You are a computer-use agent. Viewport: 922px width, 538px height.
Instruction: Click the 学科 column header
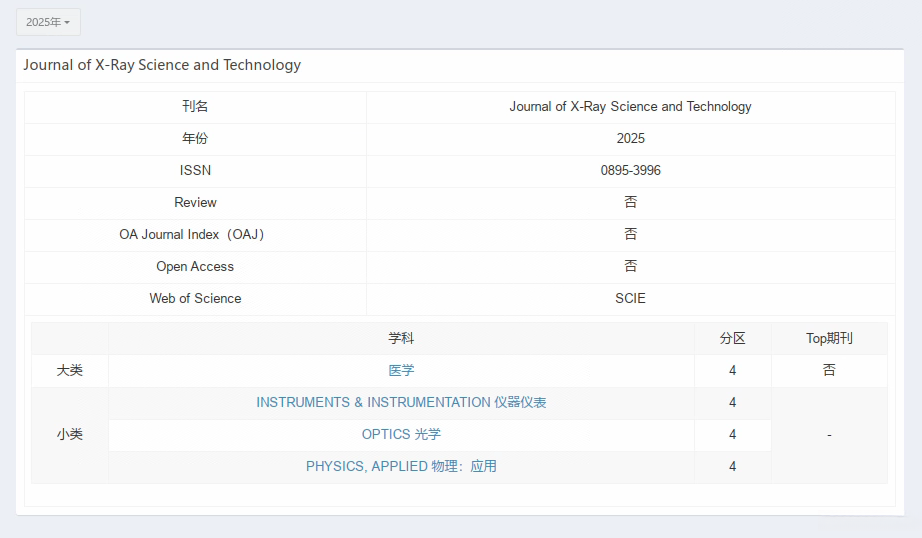coord(401,339)
